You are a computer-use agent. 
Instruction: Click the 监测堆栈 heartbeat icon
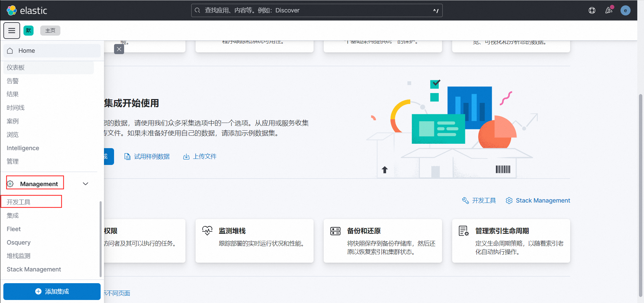pyautogui.click(x=207, y=231)
